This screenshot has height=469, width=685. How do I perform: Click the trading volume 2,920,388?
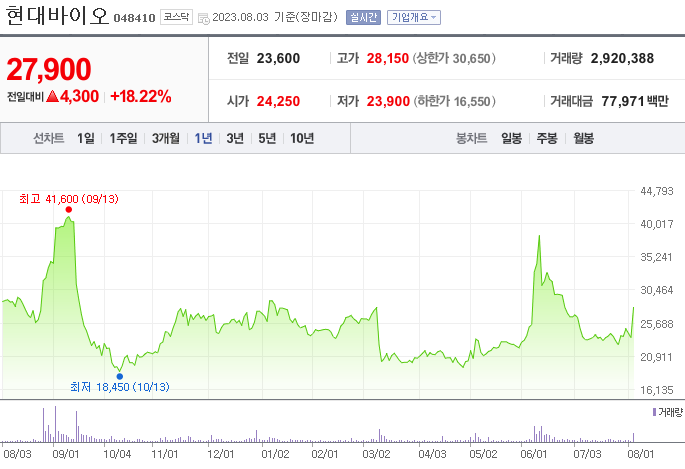[x=622, y=58]
